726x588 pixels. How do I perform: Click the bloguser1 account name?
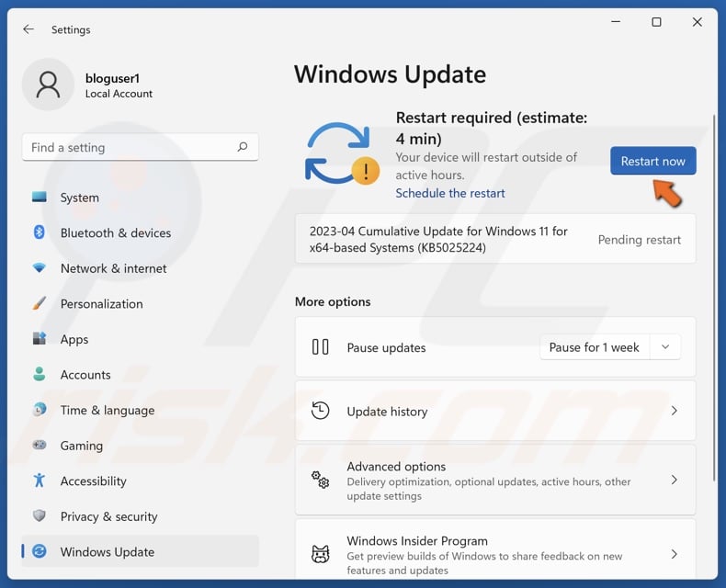[x=112, y=78]
